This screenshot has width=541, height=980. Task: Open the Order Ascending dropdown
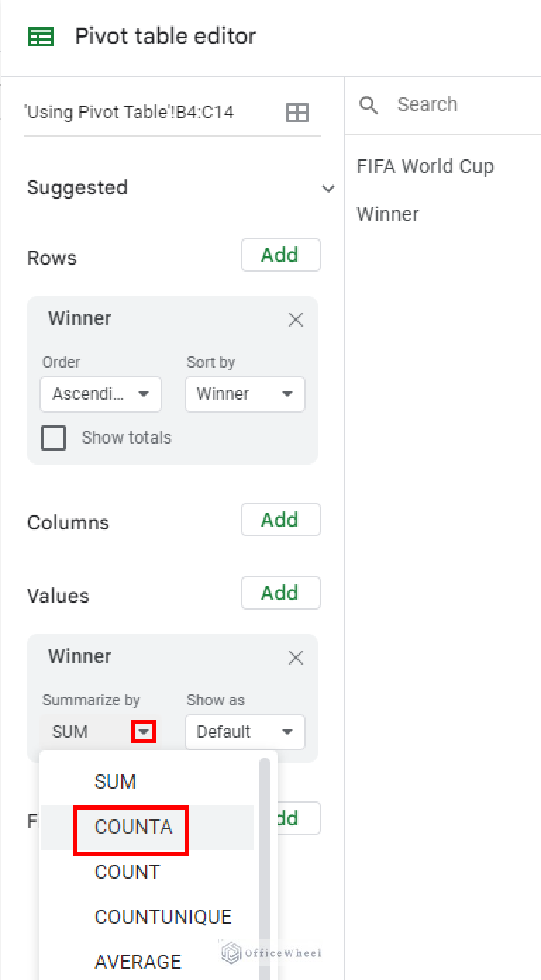pos(100,394)
